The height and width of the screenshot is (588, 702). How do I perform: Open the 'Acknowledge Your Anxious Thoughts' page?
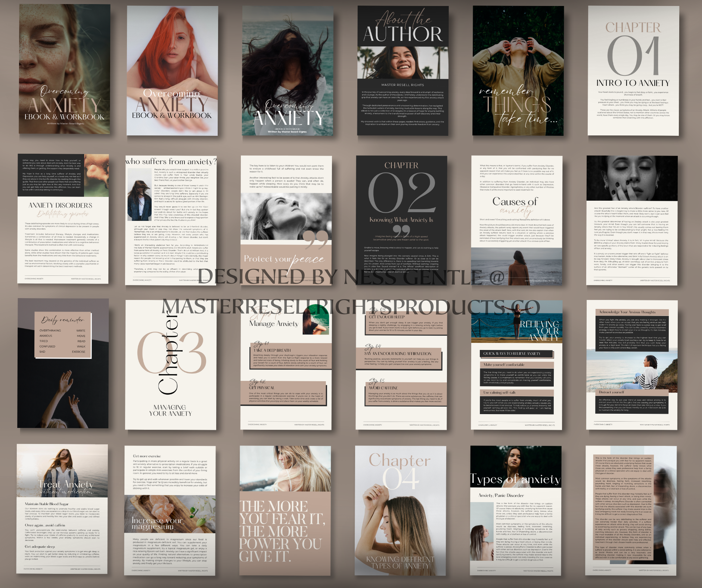click(x=632, y=365)
